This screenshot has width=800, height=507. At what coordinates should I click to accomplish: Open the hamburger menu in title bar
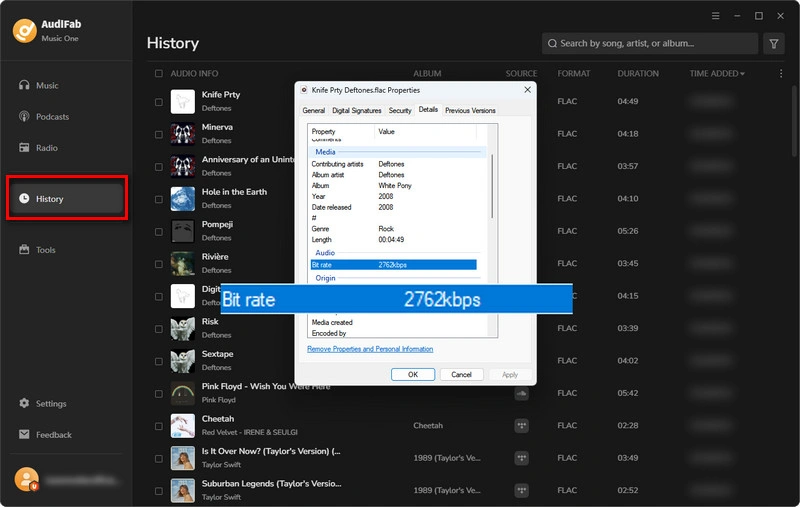pos(715,16)
